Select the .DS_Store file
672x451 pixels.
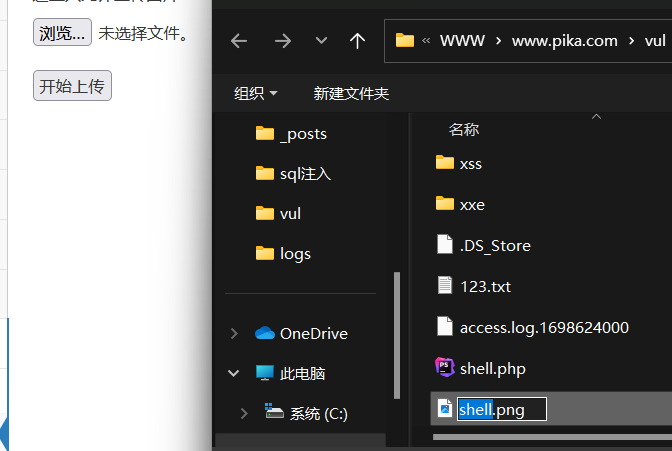pyautogui.click(x=494, y=245)
